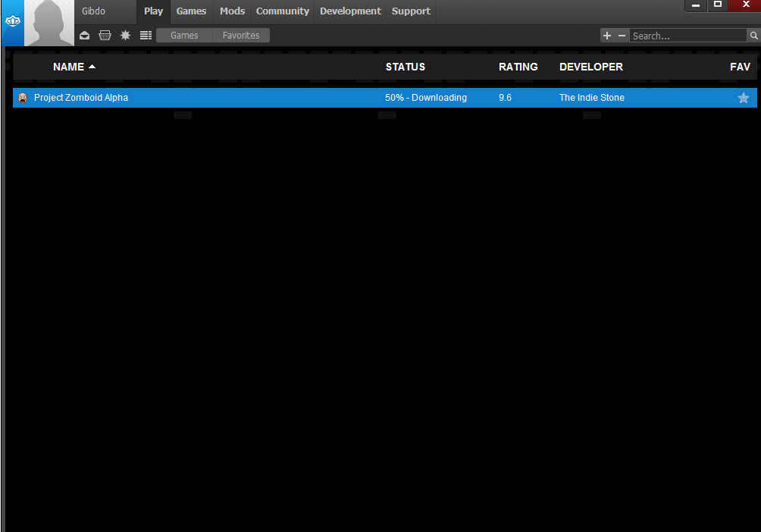Click the Desura logo icon
Image resolution: width=761 pixels, height=532 pixels.
(13, 22)
